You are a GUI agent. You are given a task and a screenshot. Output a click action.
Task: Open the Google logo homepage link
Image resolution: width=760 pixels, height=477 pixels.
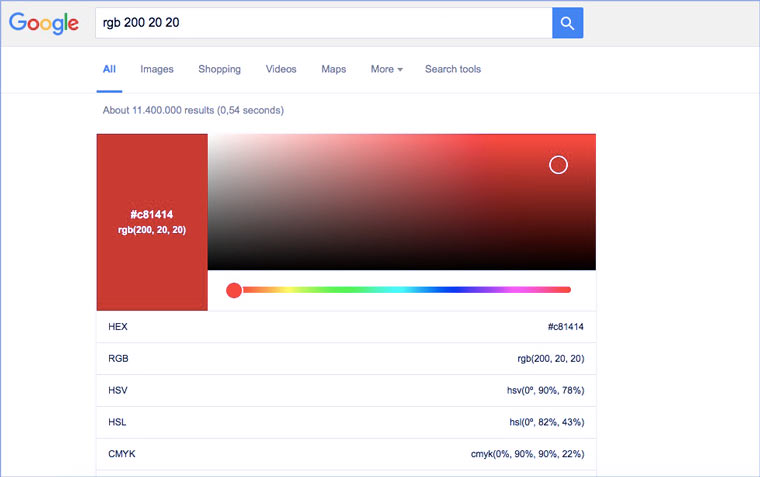point(44,23)
